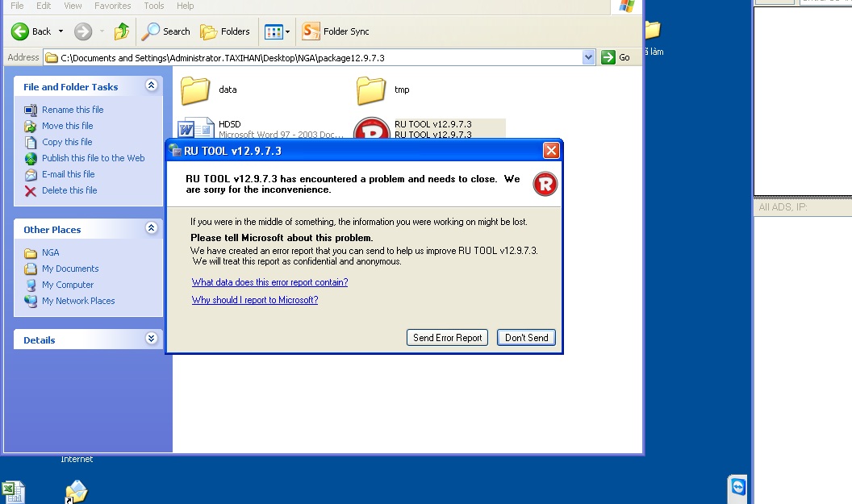
Task: Open the Edit menu
Action: [44, 6]
